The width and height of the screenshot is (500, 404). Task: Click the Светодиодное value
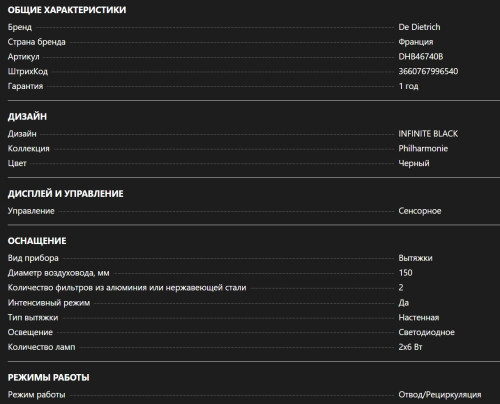pyautogui.click(x=426, y=332)
